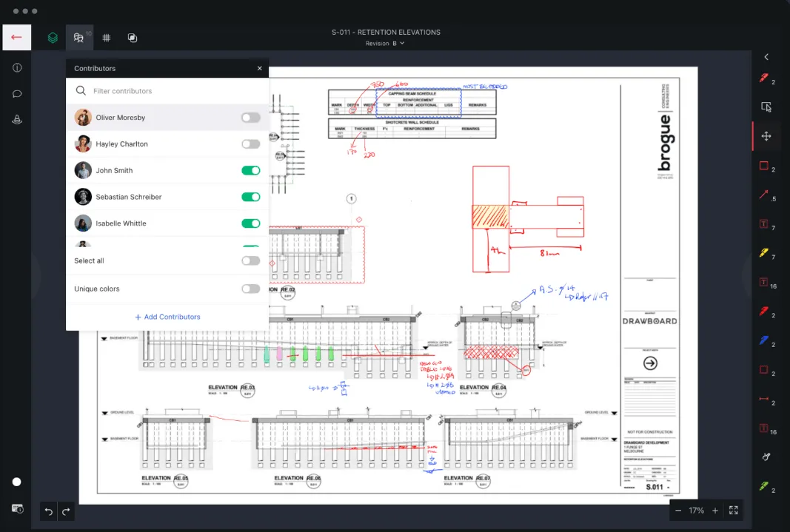790x532 pixels.
Task: Click the 17% zoom level value
Action: point(696,511)
